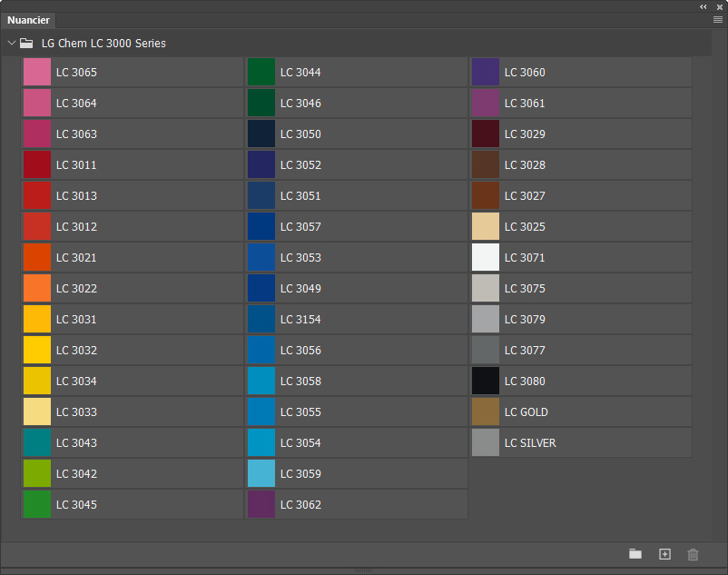Choose the LC 3059 light blue swatch
Image resolution: width=728 pixels, height=575 pixels.
pos(261,473)
